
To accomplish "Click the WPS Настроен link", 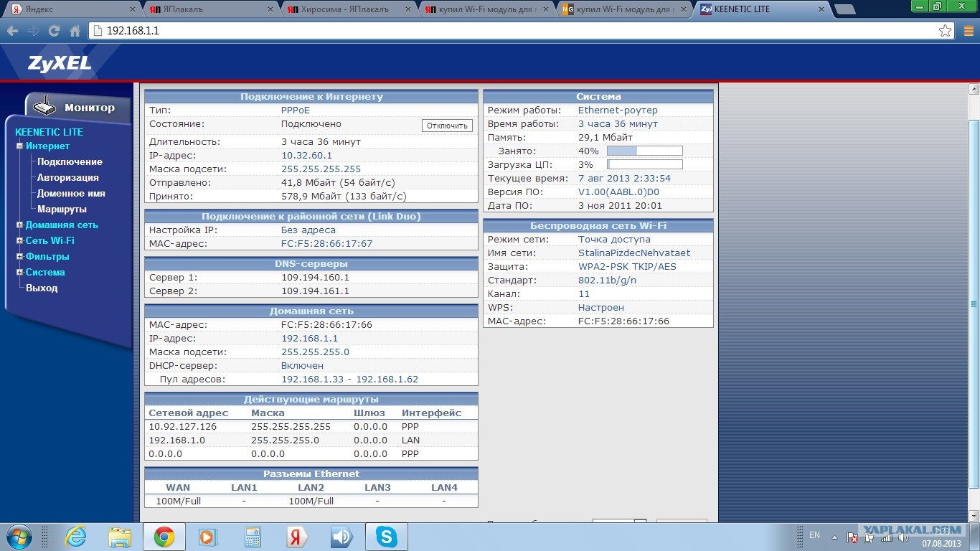I will (x=601, y=308).
